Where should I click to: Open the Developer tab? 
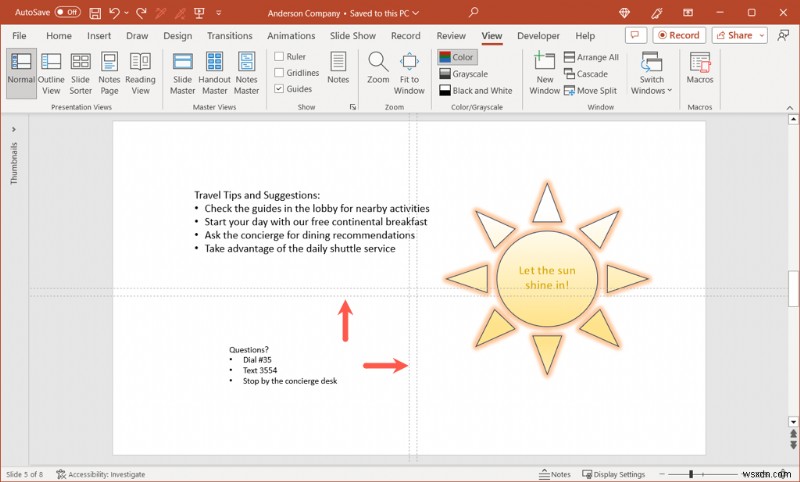click(x=538, y=36)
